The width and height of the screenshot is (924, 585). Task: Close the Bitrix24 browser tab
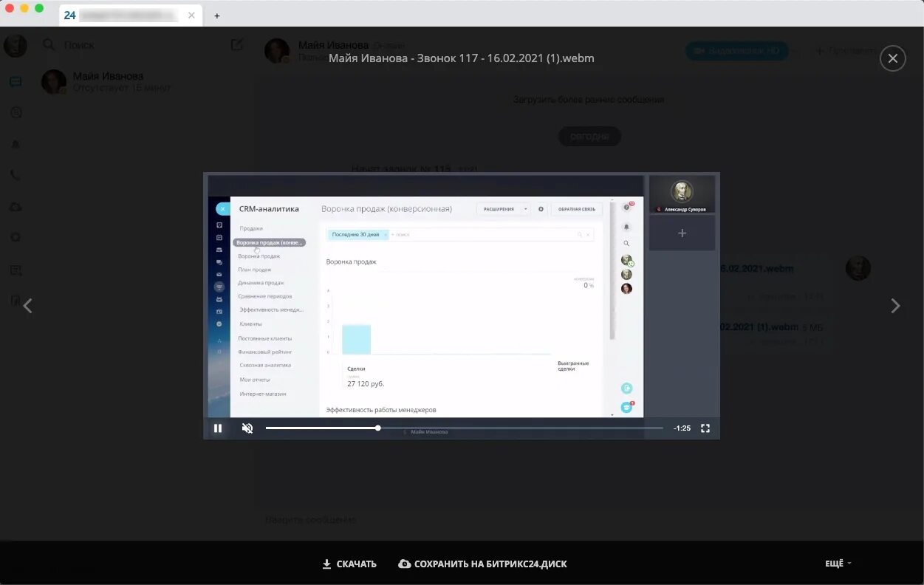(x=191, y=16)
